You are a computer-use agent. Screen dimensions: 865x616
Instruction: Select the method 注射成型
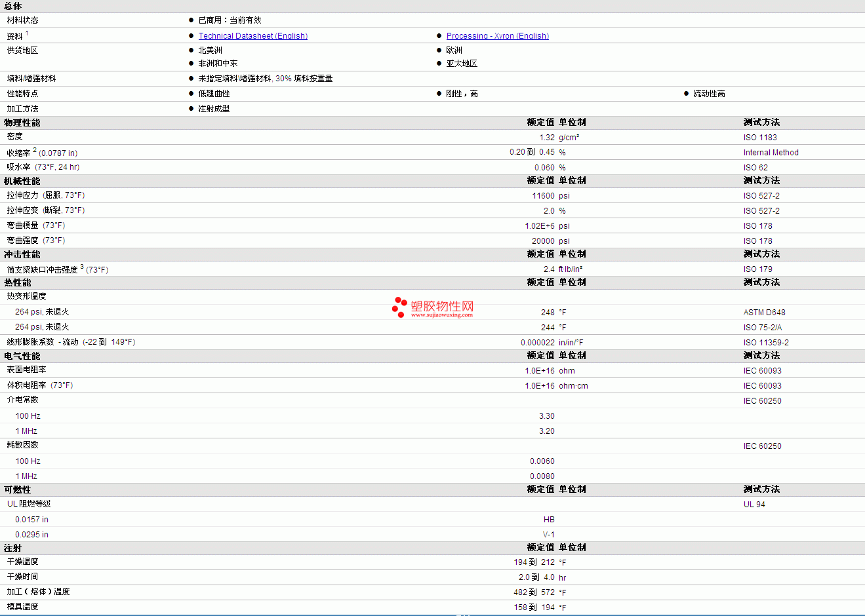[x=214, y=109]
